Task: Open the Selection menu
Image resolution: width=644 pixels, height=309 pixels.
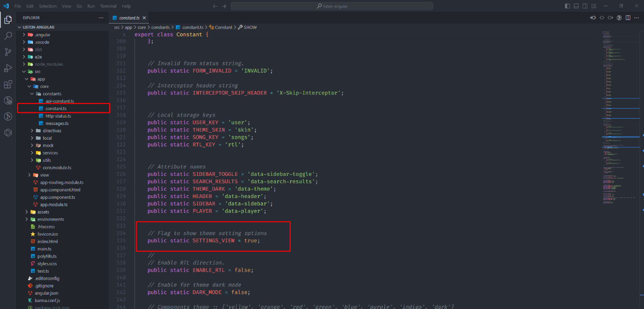Action: pyautogui.click(x=48, y=6)
